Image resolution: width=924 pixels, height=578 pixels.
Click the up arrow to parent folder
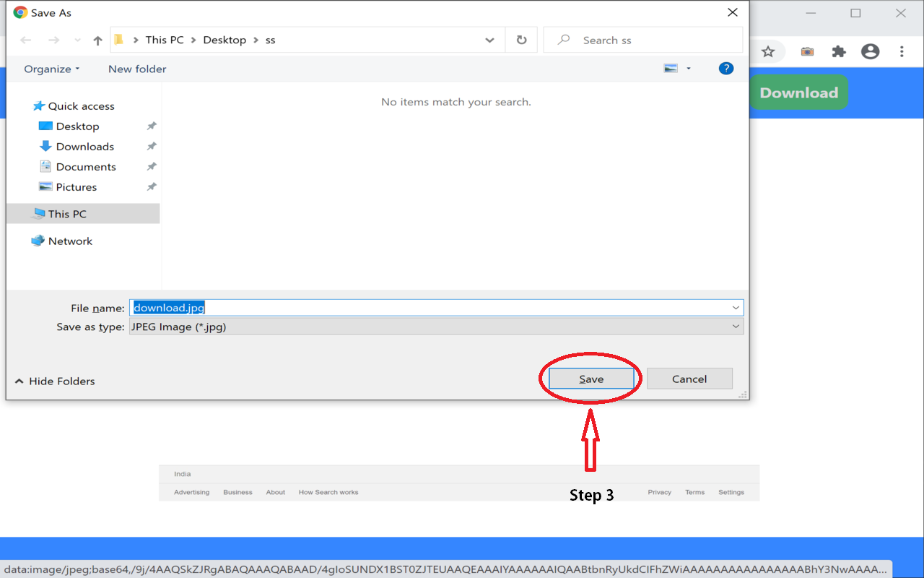pyautogui.click(x=97, y=40)
